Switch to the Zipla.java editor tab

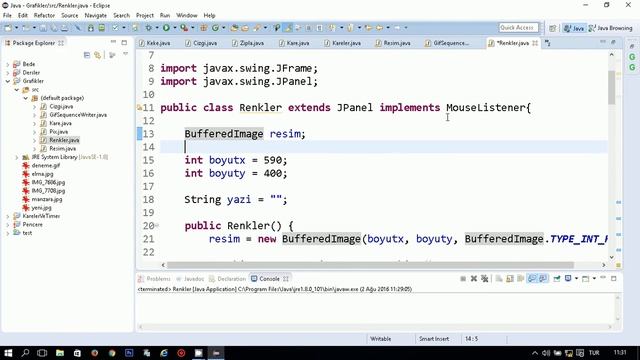pyautogui.click(x=247, y=43)
